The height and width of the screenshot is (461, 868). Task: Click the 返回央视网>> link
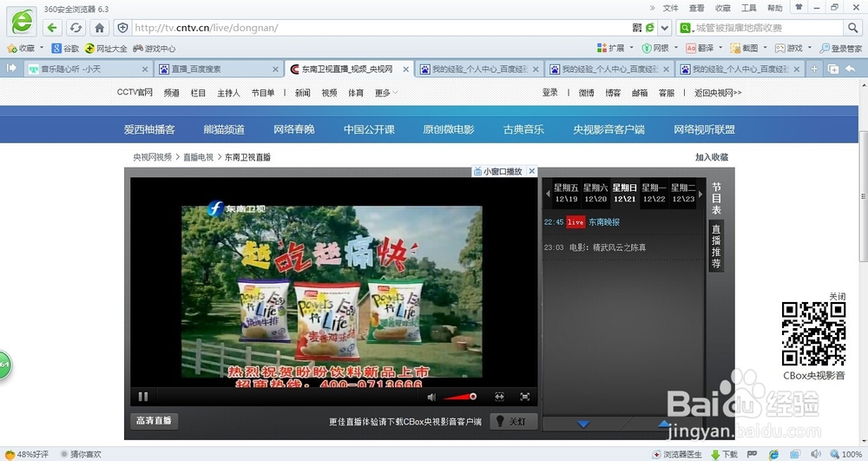pyautogui.click(x=718, y=92)
